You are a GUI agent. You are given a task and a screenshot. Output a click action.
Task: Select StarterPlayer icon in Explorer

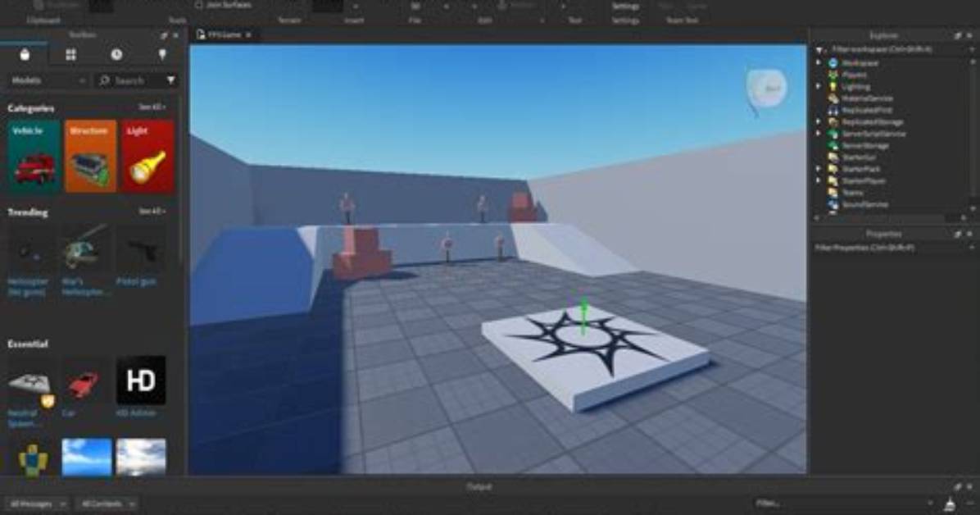point(833,181)
